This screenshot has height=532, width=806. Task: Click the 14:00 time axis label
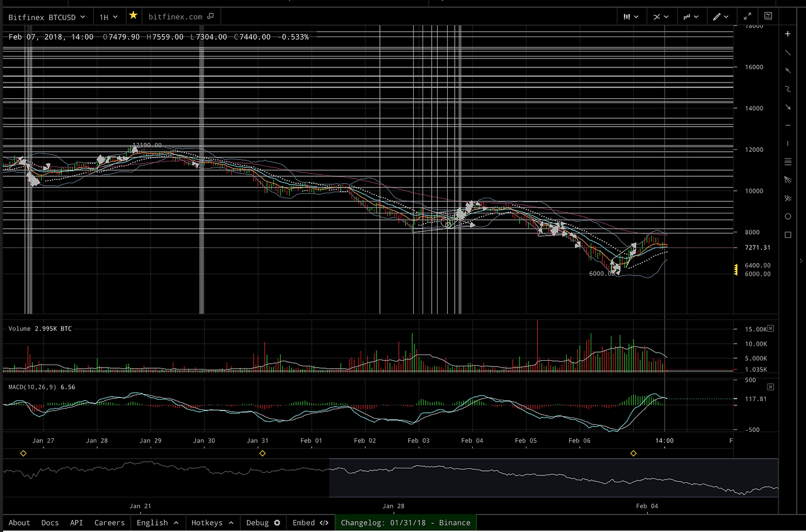(x=665, y=441)
